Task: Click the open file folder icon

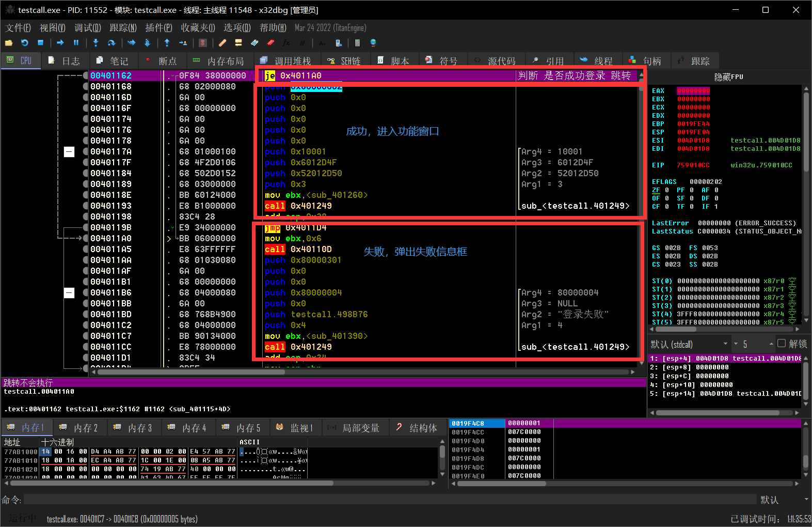Action: tap(9, 43)
